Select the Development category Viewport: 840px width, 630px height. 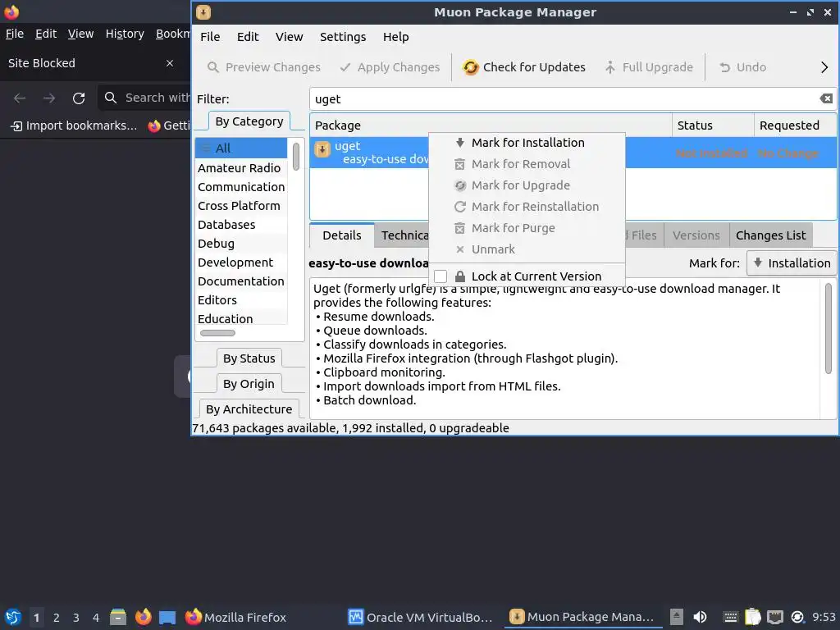pyautogui.click(x=242, y=262)
